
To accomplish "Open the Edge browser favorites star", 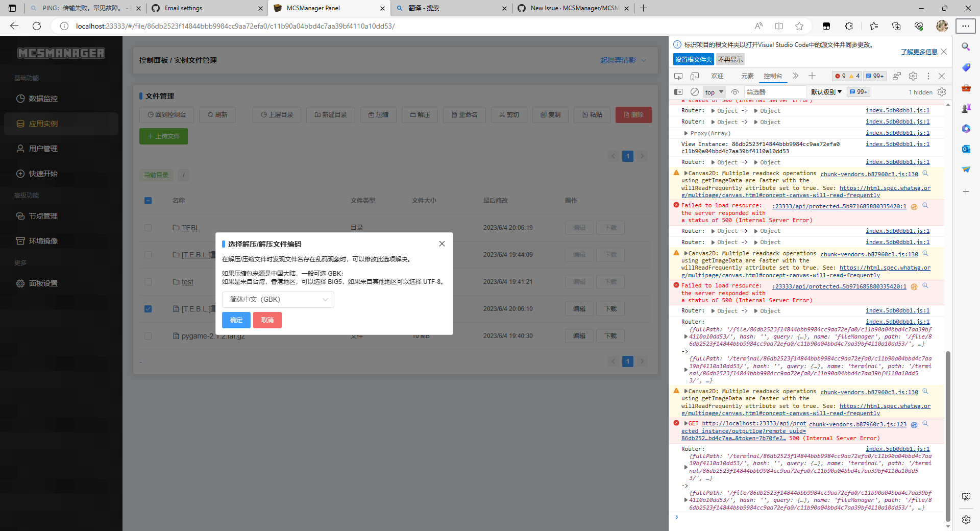I will (x=799, y=26).
